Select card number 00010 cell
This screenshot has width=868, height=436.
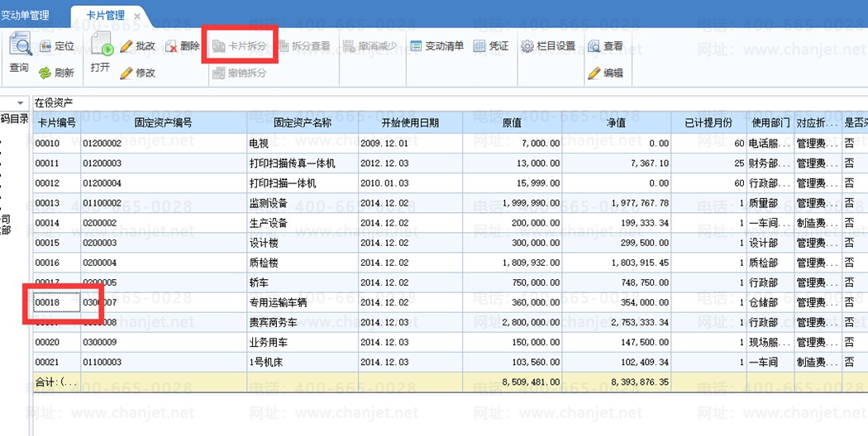pyautogui.click(x=57, y=144)
